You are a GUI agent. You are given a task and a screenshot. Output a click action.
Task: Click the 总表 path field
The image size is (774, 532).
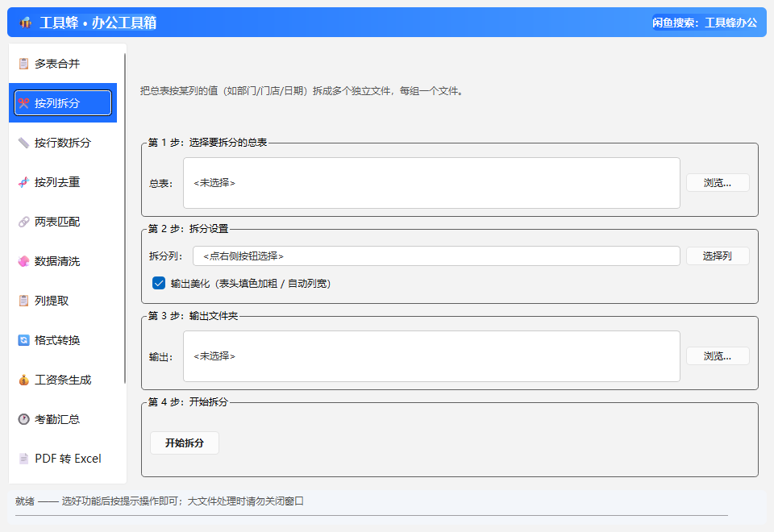tap(431, 183)
